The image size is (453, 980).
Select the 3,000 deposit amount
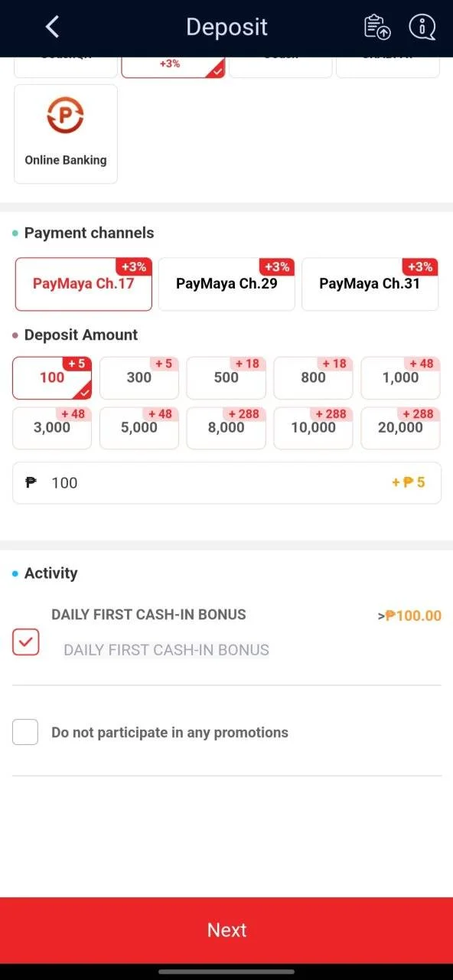(52, 428)
